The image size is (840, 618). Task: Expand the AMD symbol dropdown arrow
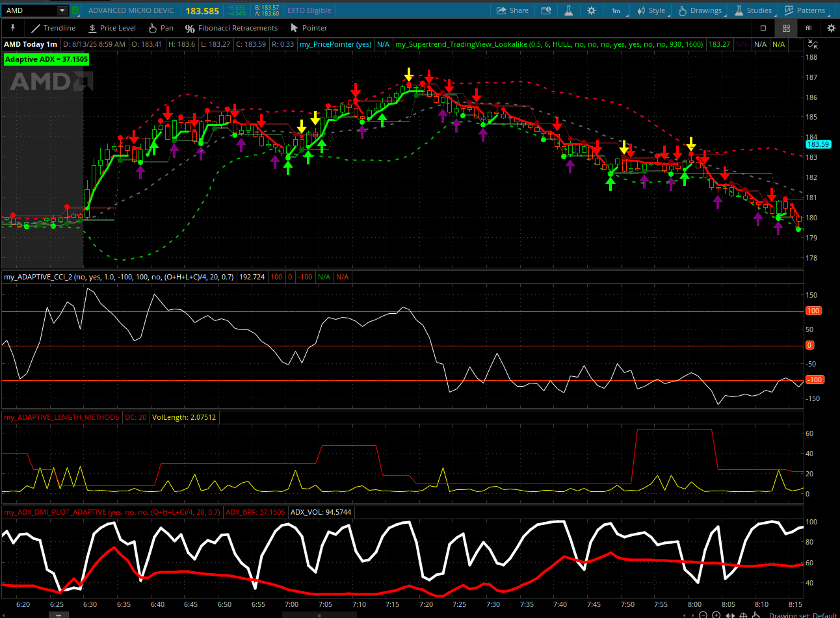[x=62, y=10]
